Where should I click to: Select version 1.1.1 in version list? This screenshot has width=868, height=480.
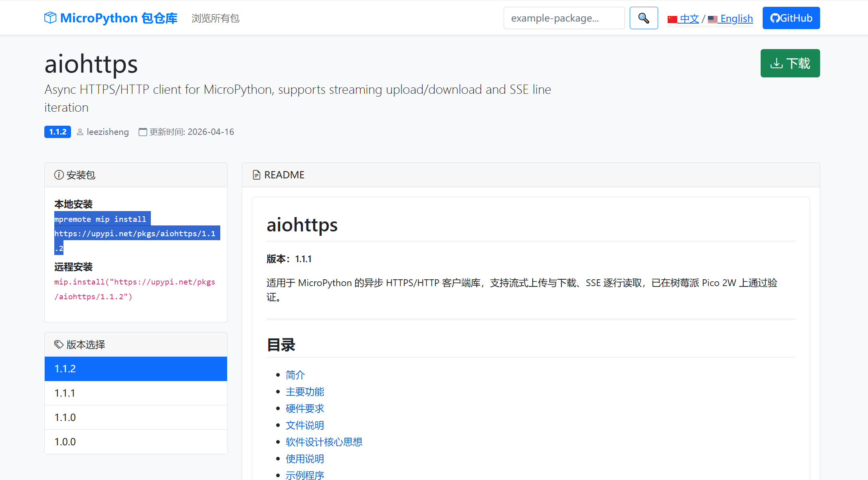136,393
